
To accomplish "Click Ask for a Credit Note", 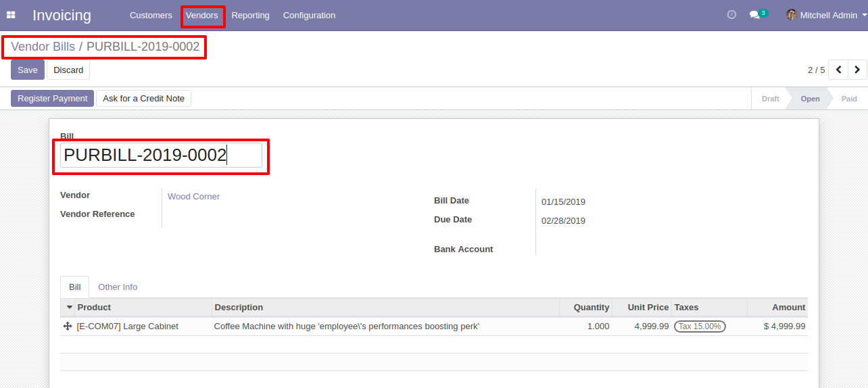I will [x=143, y=99].
